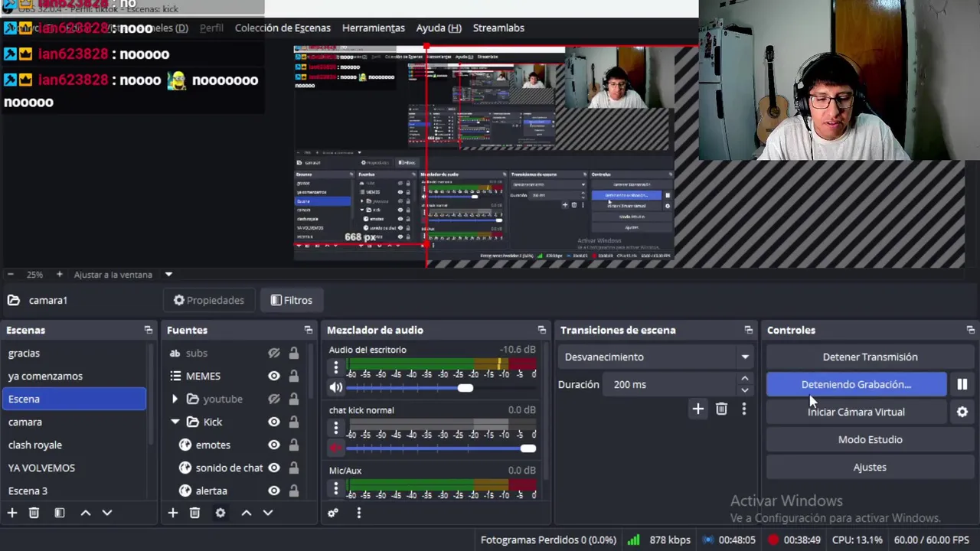
Task: Open Perfil menu
Action: point(211,28)
